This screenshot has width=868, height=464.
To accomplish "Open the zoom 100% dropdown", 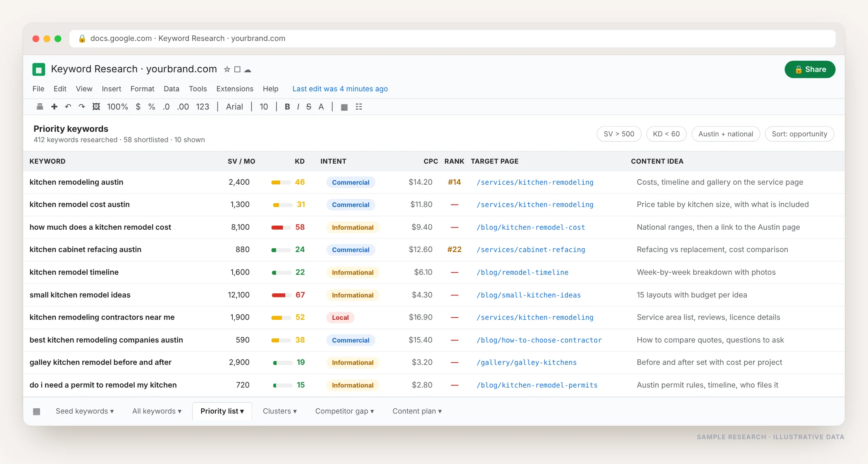I will coord(117,107).
